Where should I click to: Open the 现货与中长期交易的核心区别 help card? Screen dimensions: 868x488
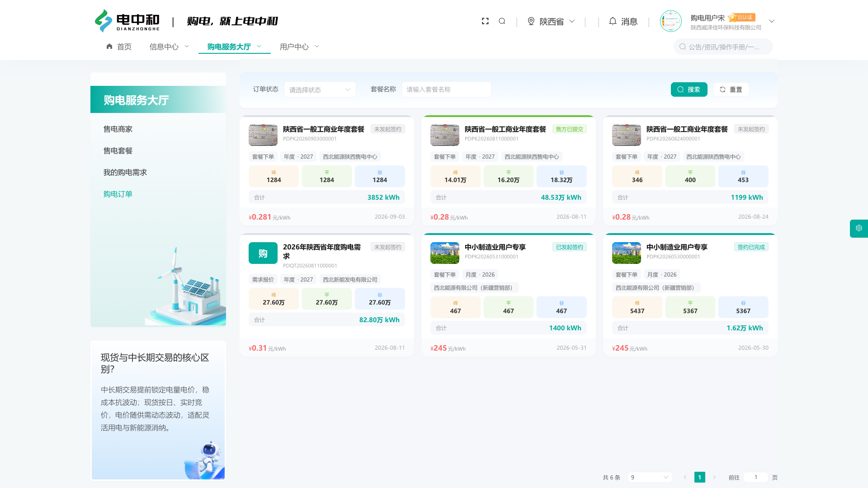click(158, 410)
